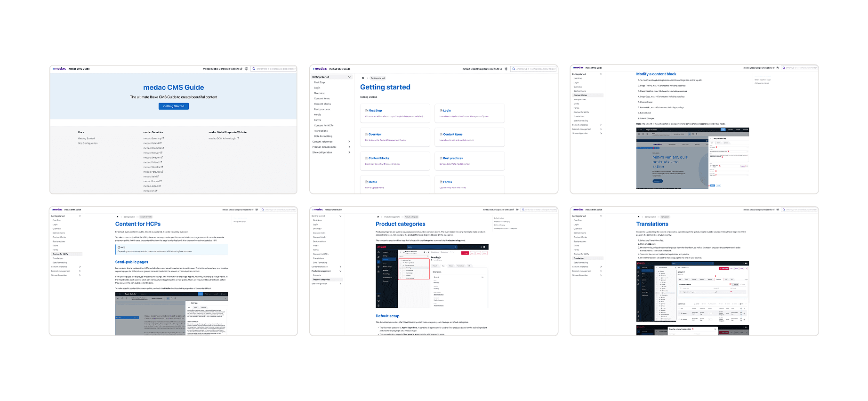Select Date Formatting in Getting started page sidebar
Image resolution: width=868 pixels, height=401 pixels.
(323, 136)
